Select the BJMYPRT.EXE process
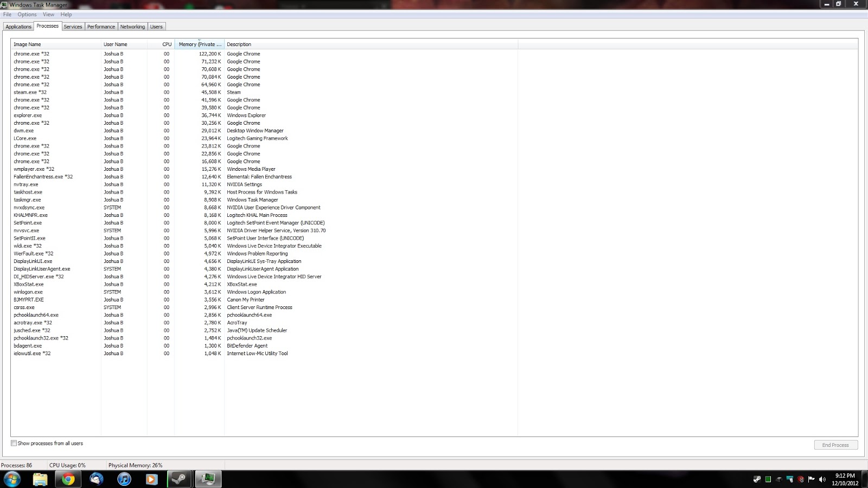The height and width of the screenshot is (488, 868). pyautogui.click(x=28, y=300)
